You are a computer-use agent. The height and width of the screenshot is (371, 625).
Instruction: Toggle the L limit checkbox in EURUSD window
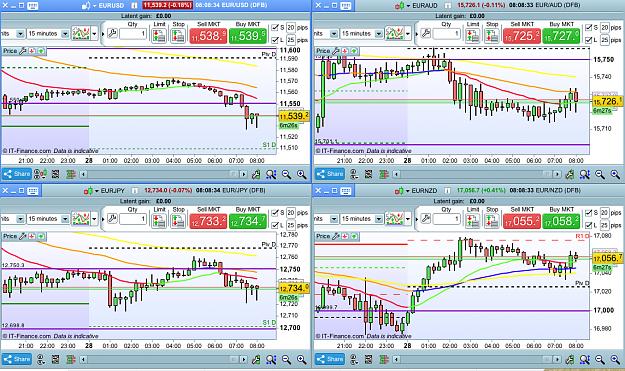pyautogui.click(x=275, y=40)
